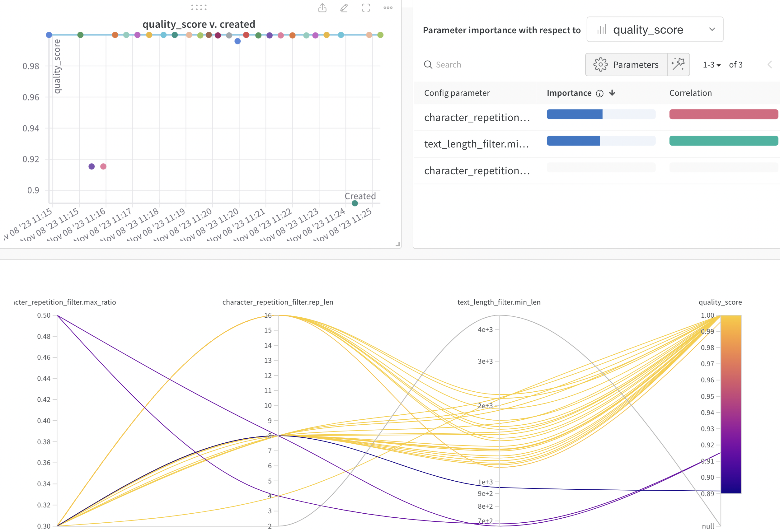This screenshot has width=780, height=532.
Task: Click the share panel icon
Action: click(322, 8)
